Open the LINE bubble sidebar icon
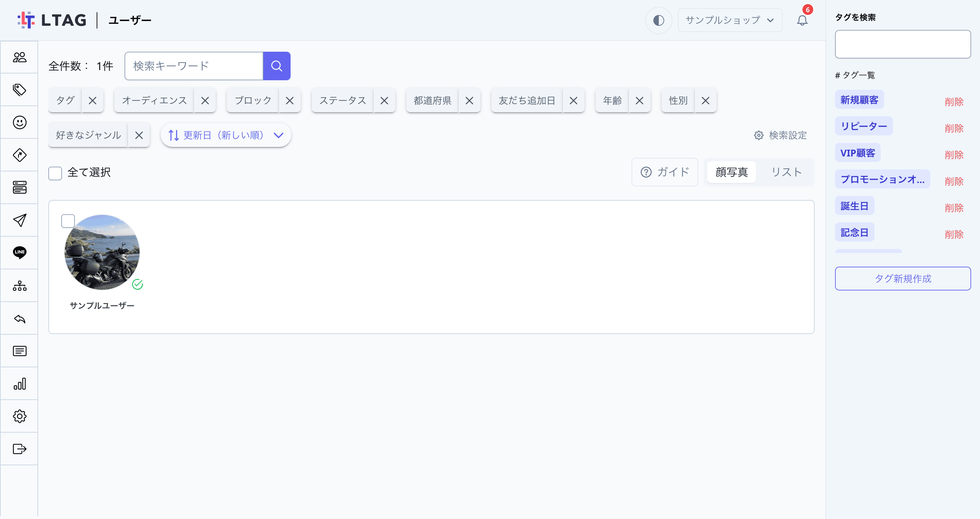980x519 pixels. coord(19,252)
